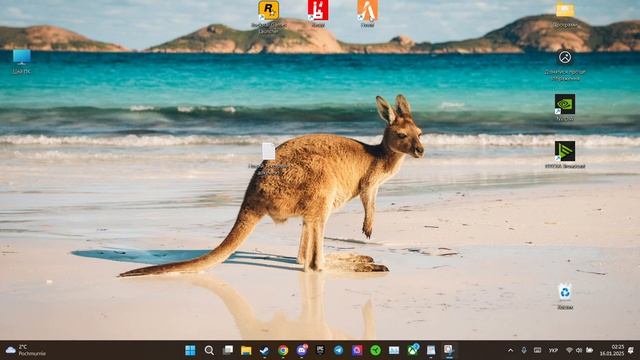Open the notification bell icon

pyautogui.click(x=631, y=350)
